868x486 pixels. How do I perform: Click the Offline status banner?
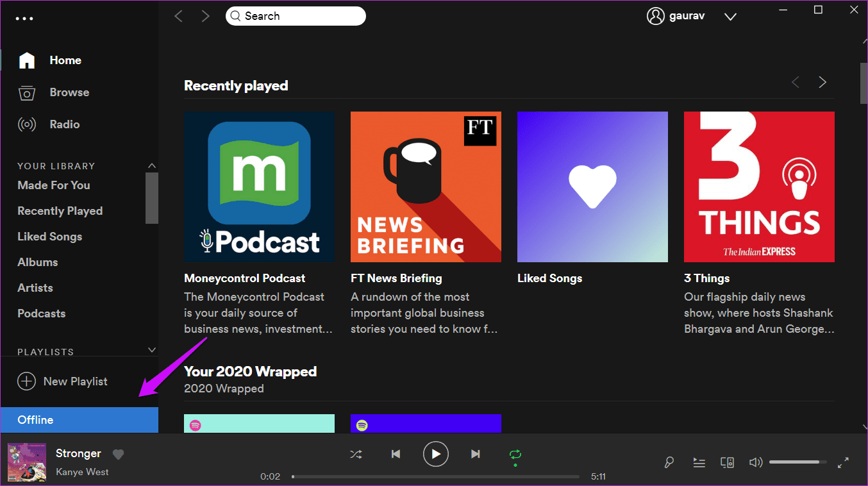coord(79,420)
